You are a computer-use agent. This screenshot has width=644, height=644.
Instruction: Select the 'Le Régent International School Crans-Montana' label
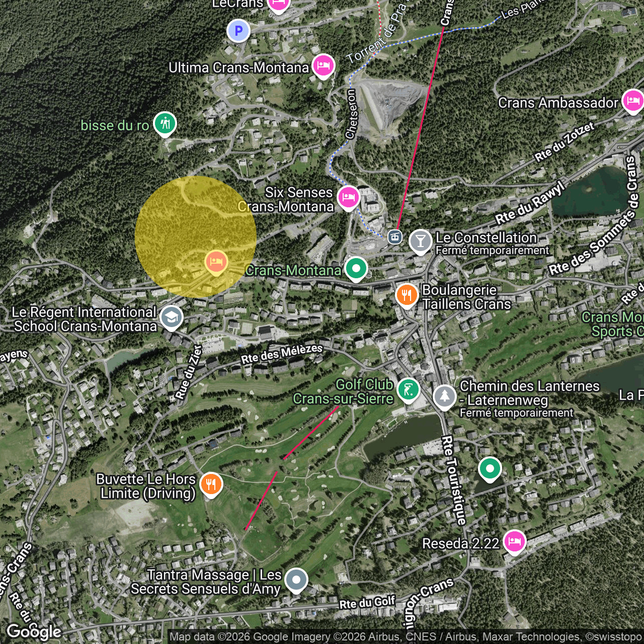pos(84,319)
